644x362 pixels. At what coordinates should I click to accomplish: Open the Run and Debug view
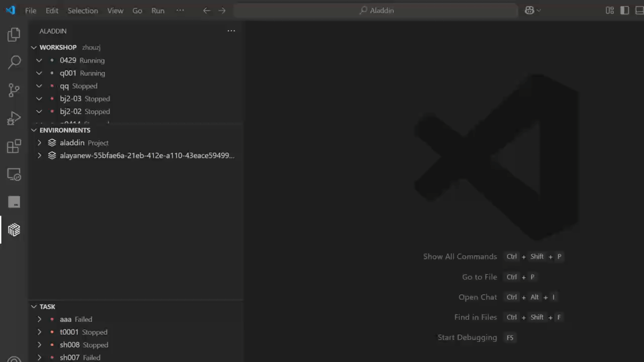(x=14, y=119)
